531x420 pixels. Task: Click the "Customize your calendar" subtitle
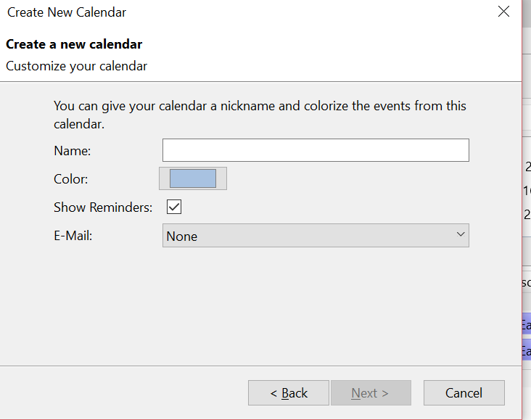coord(76,66)
